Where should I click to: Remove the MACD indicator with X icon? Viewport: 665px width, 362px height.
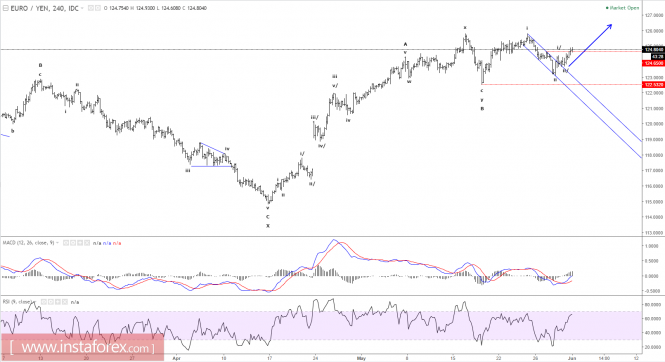[x=87, y=243]
